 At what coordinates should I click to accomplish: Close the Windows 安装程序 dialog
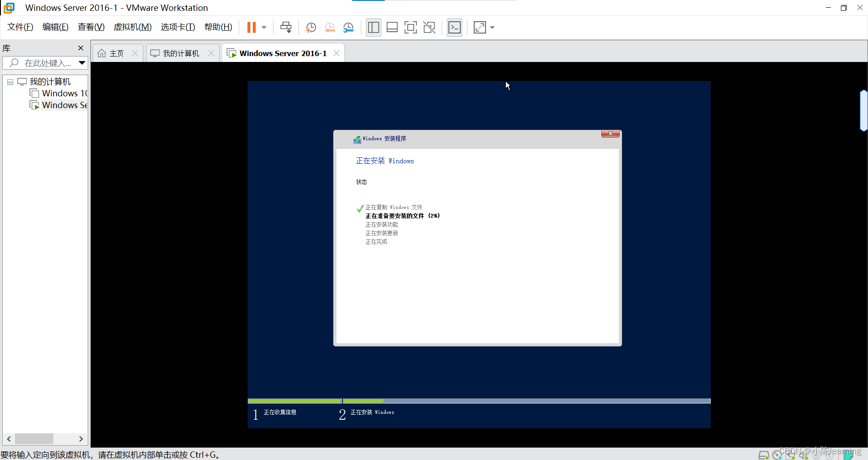coord(610,133)
